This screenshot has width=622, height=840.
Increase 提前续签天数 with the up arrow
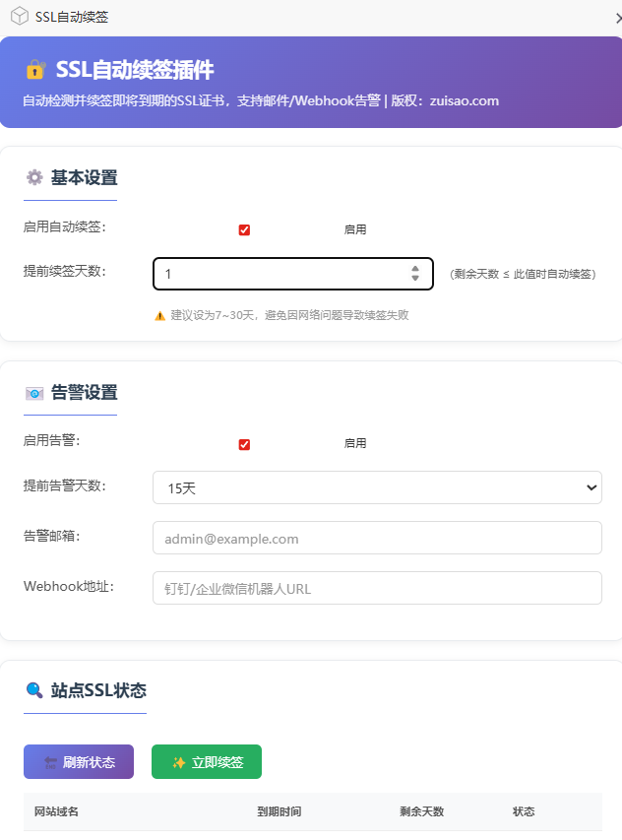click(415, 268)
